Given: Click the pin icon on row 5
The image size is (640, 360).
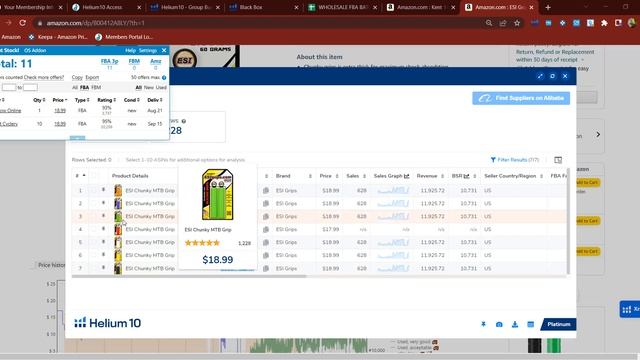Looking at the screenshot, I should tap(103, 241).
